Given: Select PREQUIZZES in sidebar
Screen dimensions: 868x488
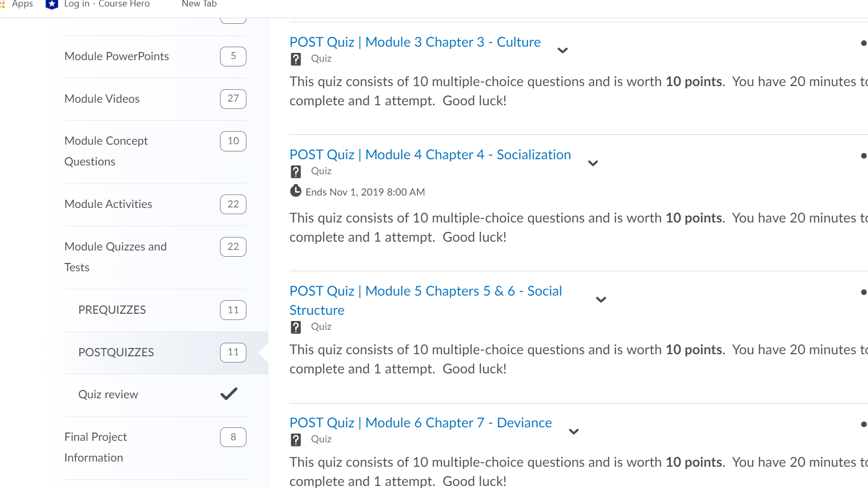Looking at the screenshot, I should click(x=112, y=310).
